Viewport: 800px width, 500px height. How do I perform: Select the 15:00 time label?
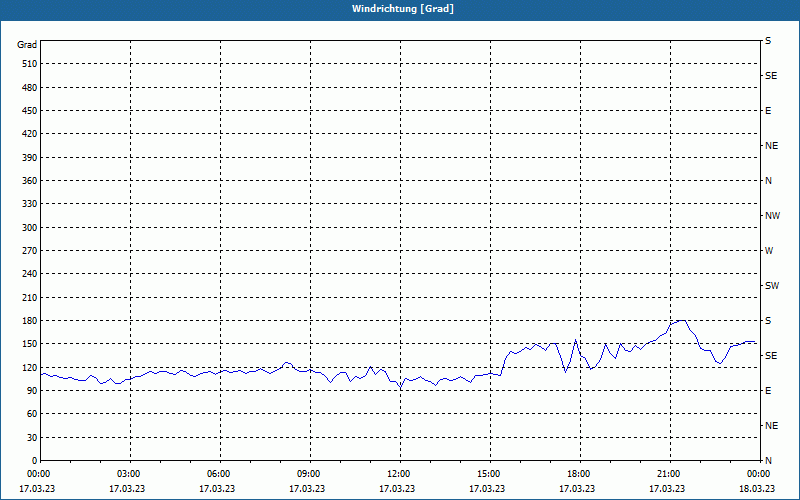pos(490,474)
